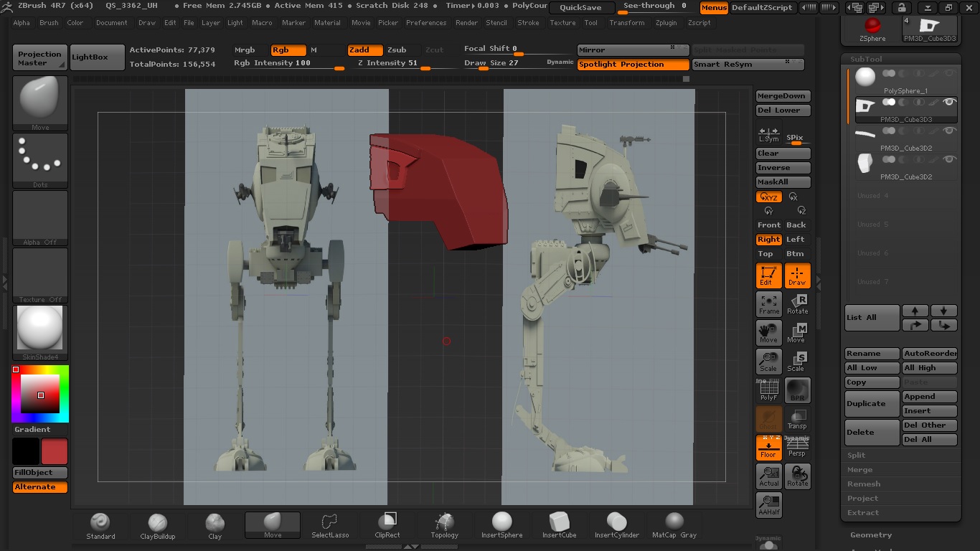Open the Dots stroke selector
Image resolution: width=980 pixels, height=551 pixels.
pos(40,161)
